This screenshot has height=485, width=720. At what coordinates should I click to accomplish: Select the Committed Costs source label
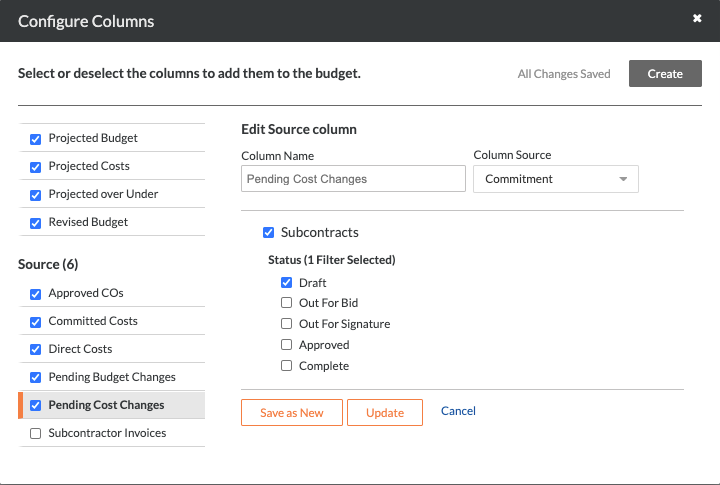[x=93, y=321]
